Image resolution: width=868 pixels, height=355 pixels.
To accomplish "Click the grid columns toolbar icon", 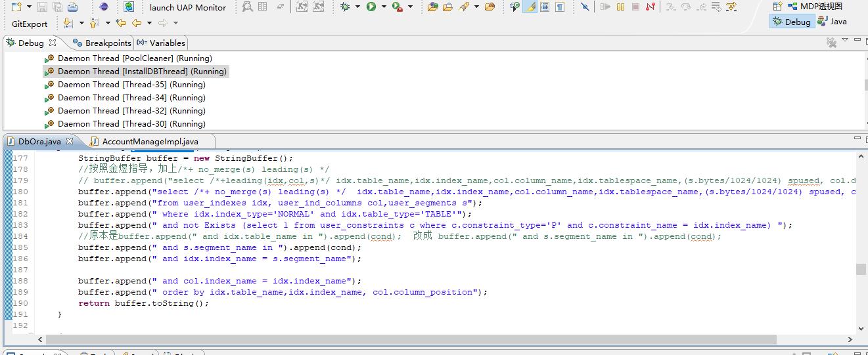I will [263, 7].
